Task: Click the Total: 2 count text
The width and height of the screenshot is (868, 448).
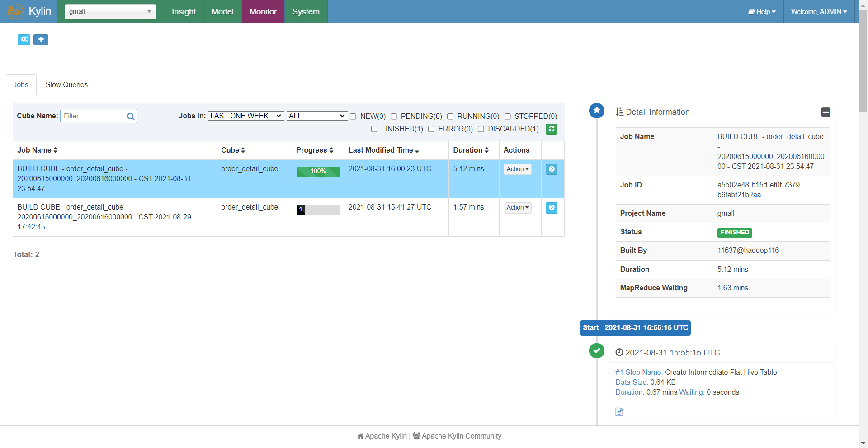Action: click(x=26, y=255)
